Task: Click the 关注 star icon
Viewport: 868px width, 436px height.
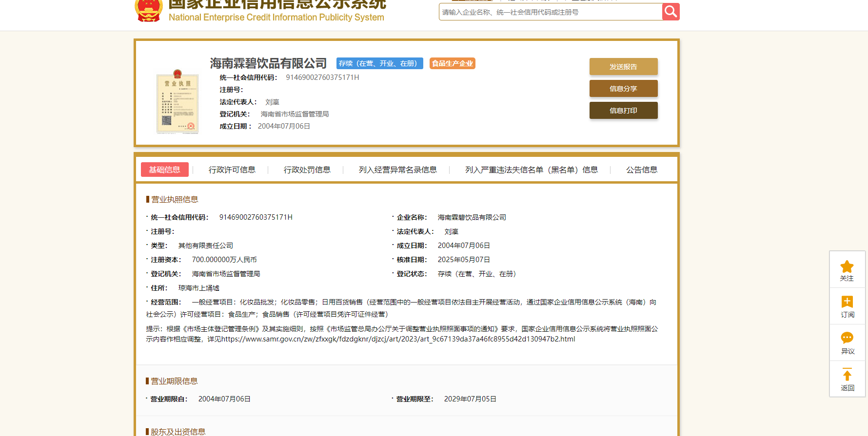Action: pyautogui.click(x=847, y=266)
